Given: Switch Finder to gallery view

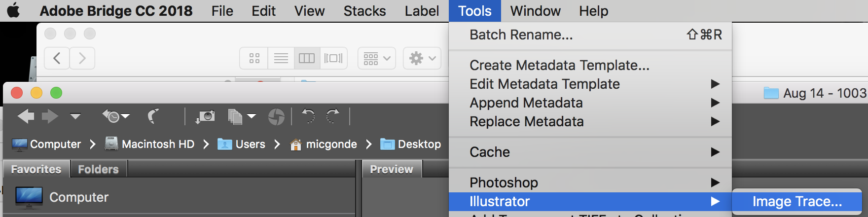Looking at the screenshot, I should coord(333,58).
